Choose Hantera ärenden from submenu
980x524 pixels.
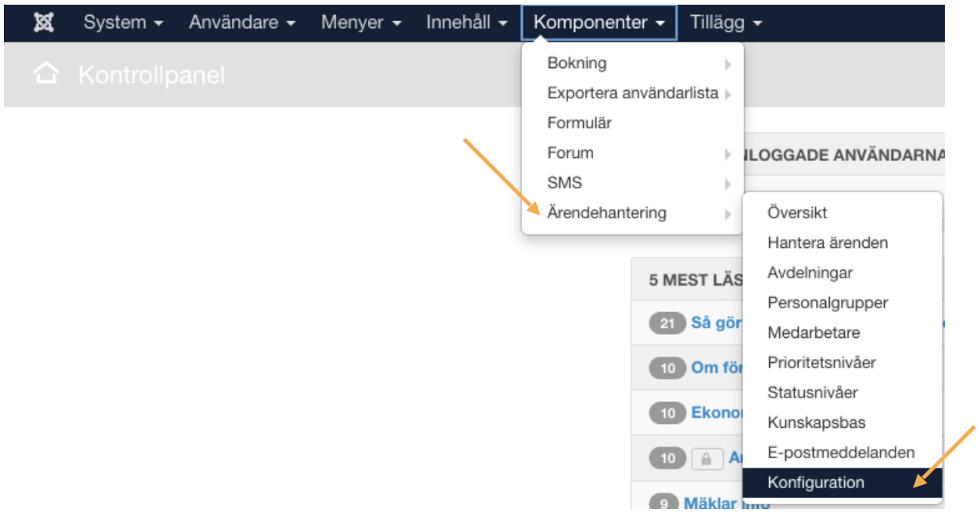point(827,242)
